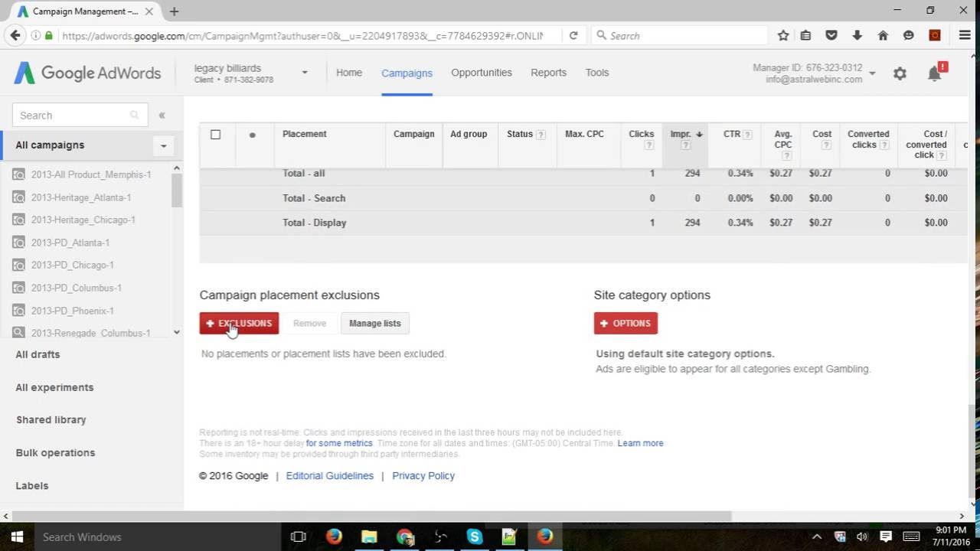Tick the select-all placements checkbox
This screenshot has width=980, height=551.
pyautogui.click(x=215, y=135)
